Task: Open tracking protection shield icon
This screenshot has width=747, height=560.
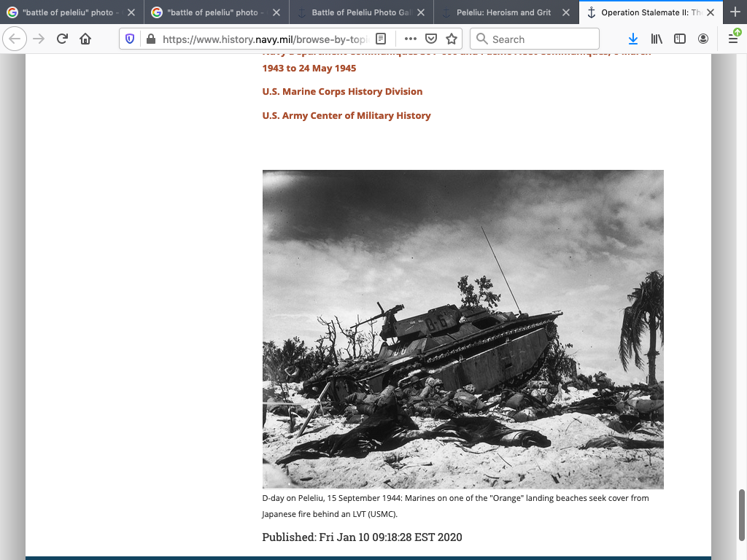Action: click(x=130, y=39)
